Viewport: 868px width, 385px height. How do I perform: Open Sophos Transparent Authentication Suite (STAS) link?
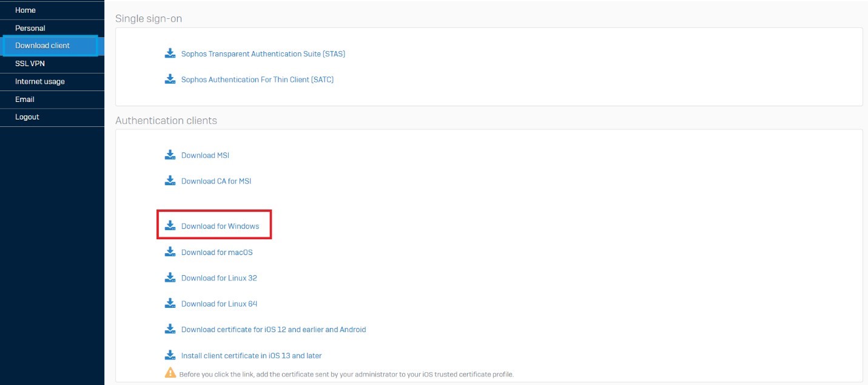pos(263,54)
